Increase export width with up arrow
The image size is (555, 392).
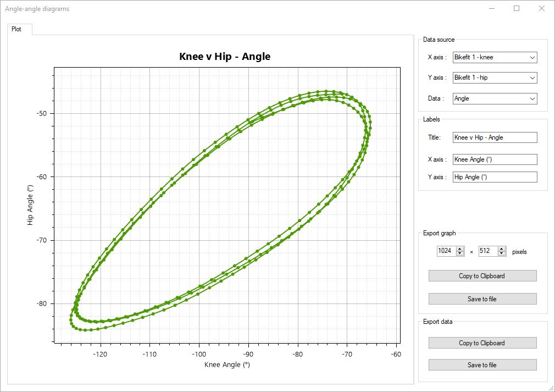pos(460,249)
